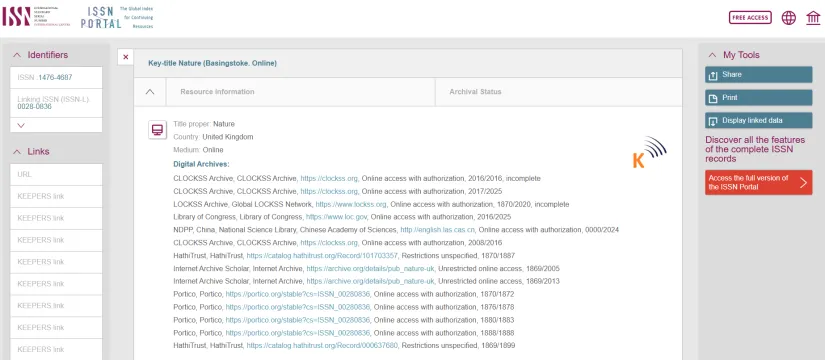Click the institution building icon
This screenshot has width=825, height=360.
tap(813, 17)
